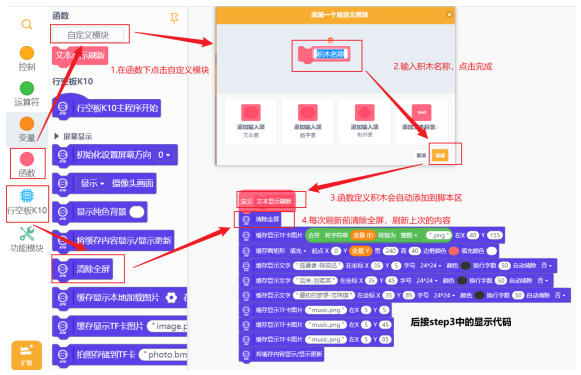Screen dimensions: 581x375
Task: Pick black 颜色 swatch on Y 45 text row
Action: [462, 281]
